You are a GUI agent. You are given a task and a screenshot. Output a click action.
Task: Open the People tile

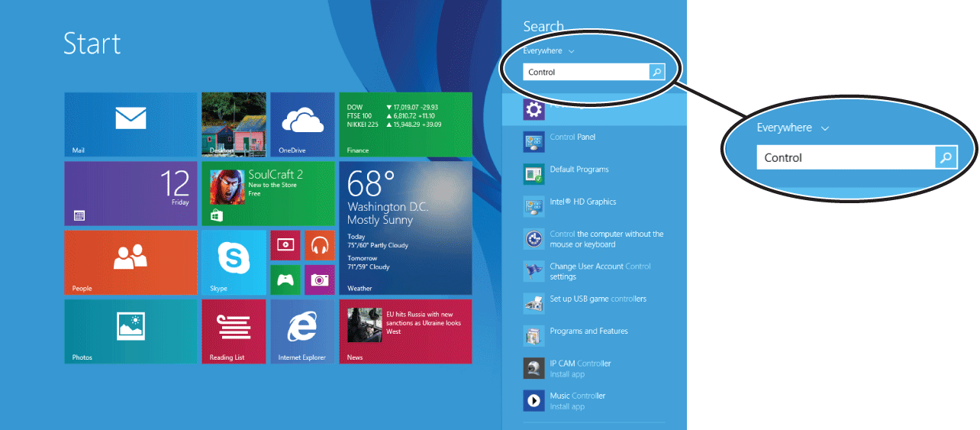pos(131,262)
